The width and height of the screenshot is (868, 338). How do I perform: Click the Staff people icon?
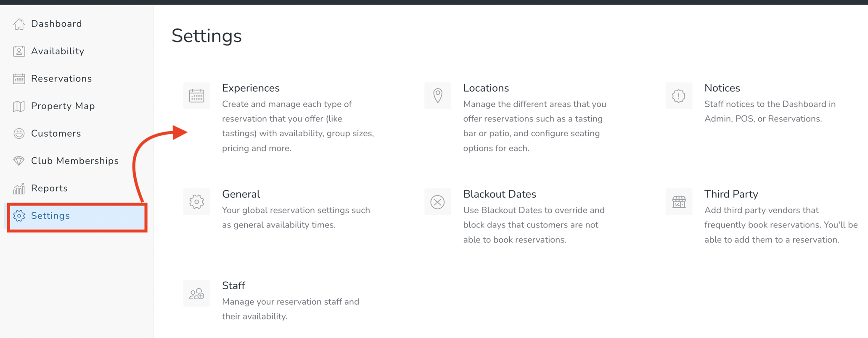pyautogui.click(x=196, y=293)
